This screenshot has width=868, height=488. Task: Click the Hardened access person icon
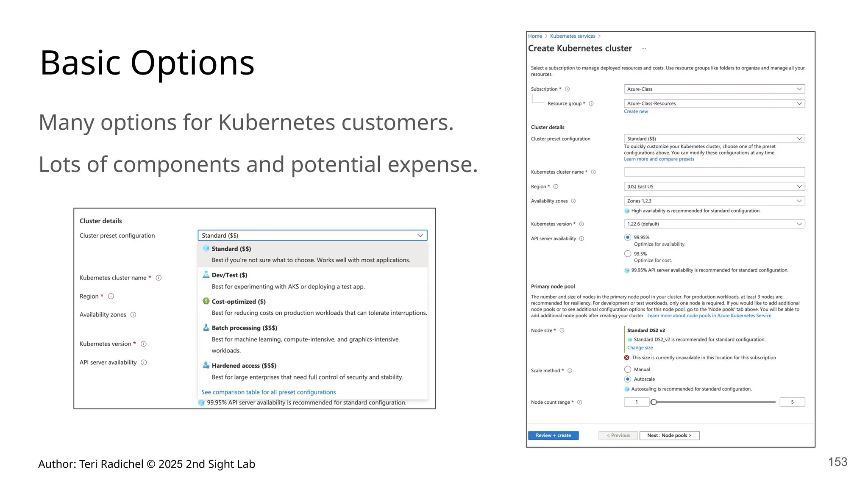(206, 365)
